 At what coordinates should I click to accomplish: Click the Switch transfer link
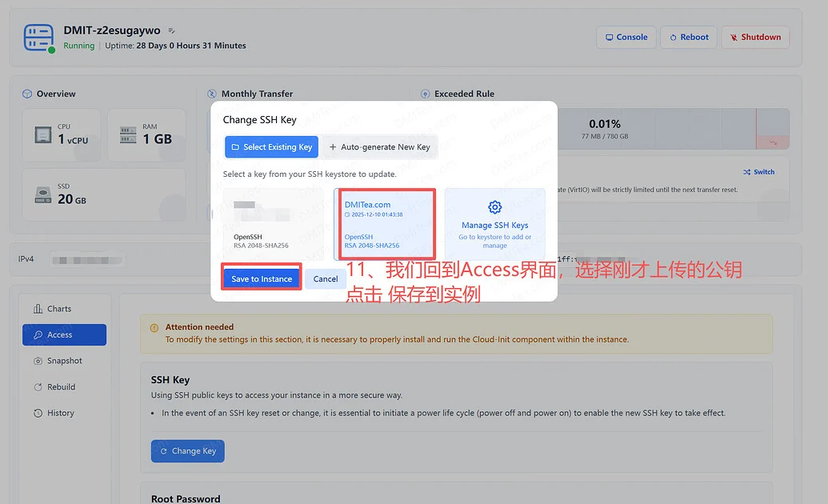tap(758, 172)
